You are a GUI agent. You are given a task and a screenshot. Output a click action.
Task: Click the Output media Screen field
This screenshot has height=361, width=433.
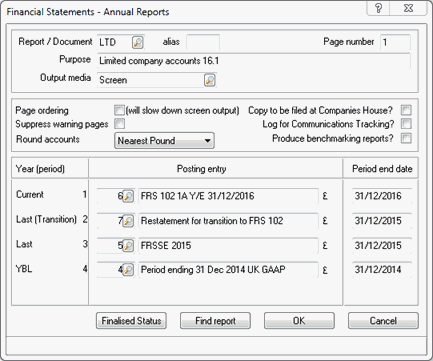151,80
